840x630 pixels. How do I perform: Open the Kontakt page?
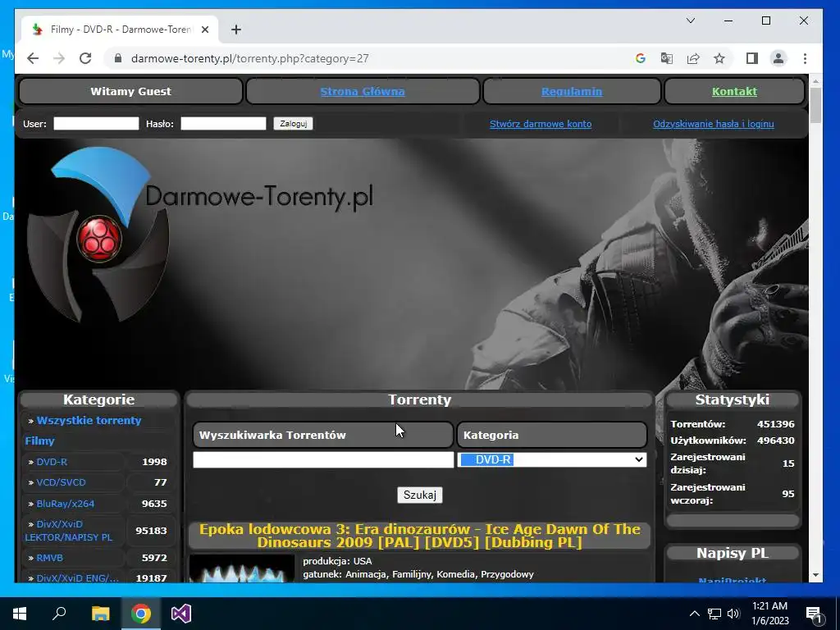734,92
